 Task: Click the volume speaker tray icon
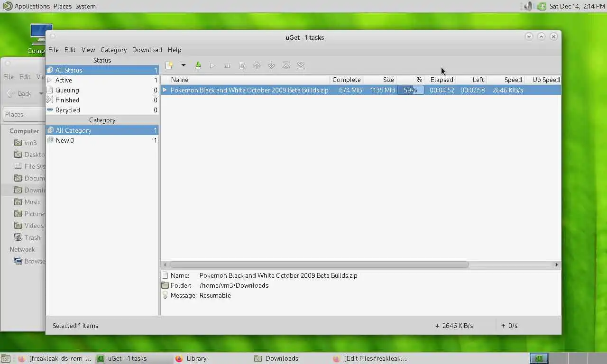pos(527,6)
